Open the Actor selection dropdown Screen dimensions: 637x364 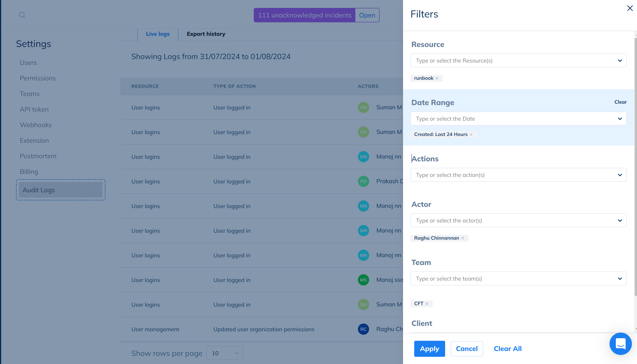point(620,221)
